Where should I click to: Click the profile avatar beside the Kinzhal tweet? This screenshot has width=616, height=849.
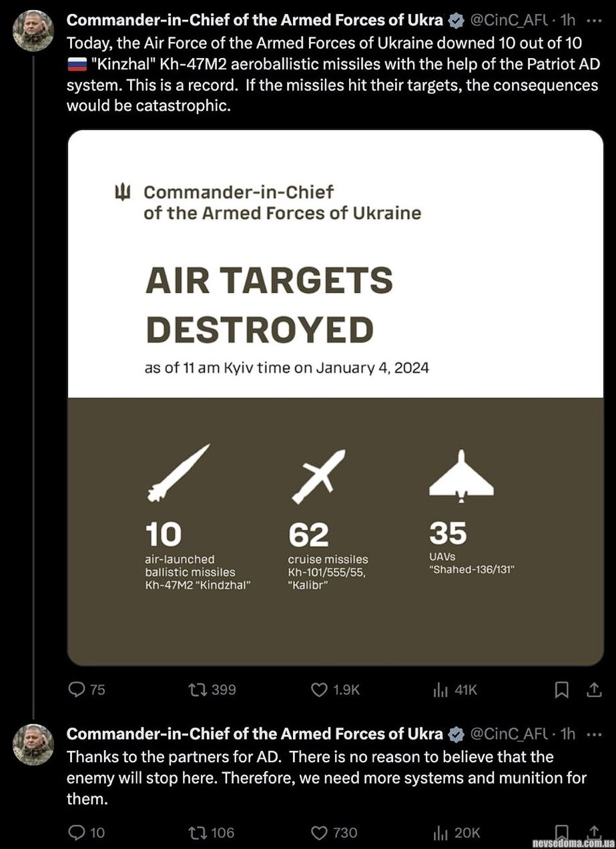(x=33, y=31)
